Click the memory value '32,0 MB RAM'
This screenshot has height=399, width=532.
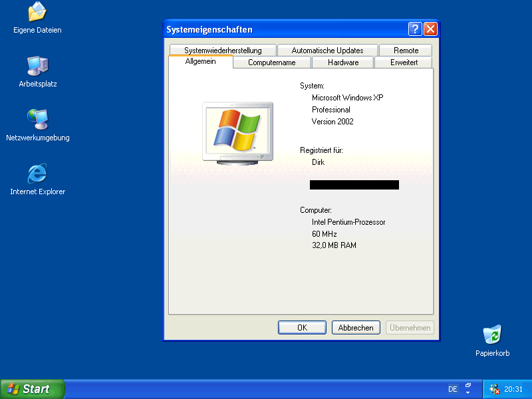pos(334,245)
